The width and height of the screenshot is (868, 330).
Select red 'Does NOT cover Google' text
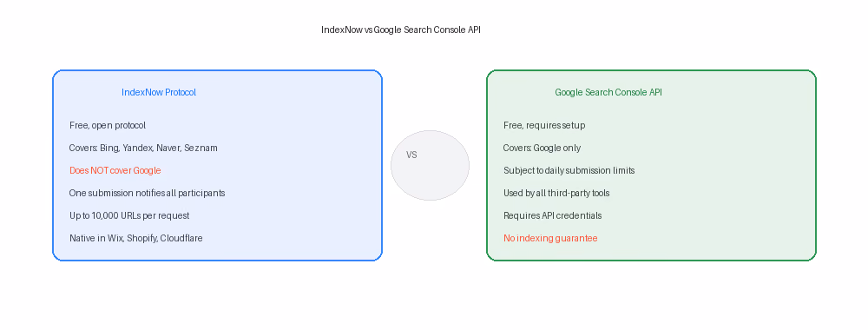[x=115, y=170]
